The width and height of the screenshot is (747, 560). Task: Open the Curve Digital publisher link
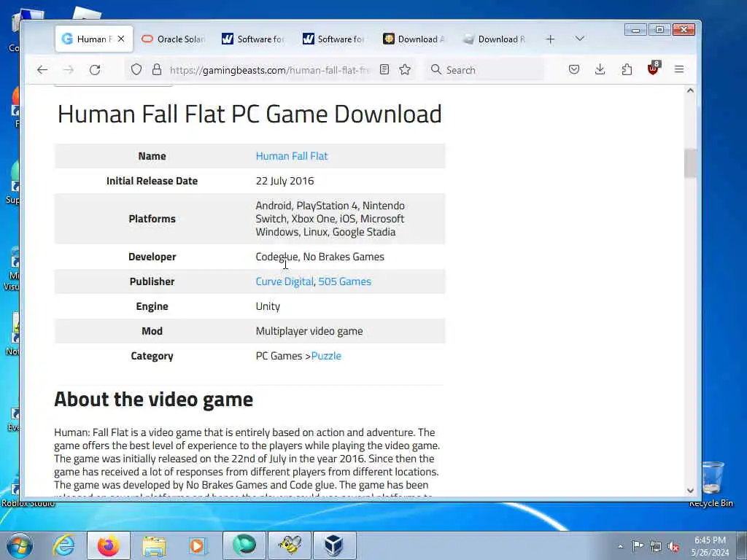[x=285, y=281]
